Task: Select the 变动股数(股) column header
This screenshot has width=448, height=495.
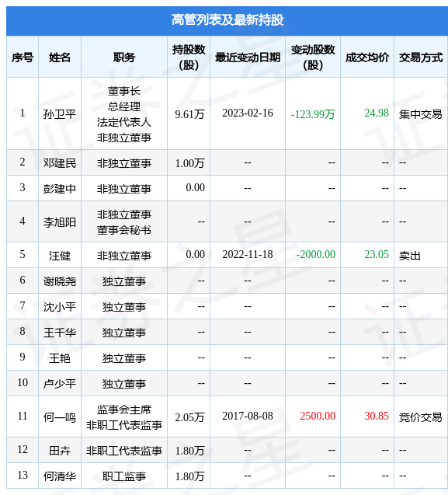Action: coord(313,58)
